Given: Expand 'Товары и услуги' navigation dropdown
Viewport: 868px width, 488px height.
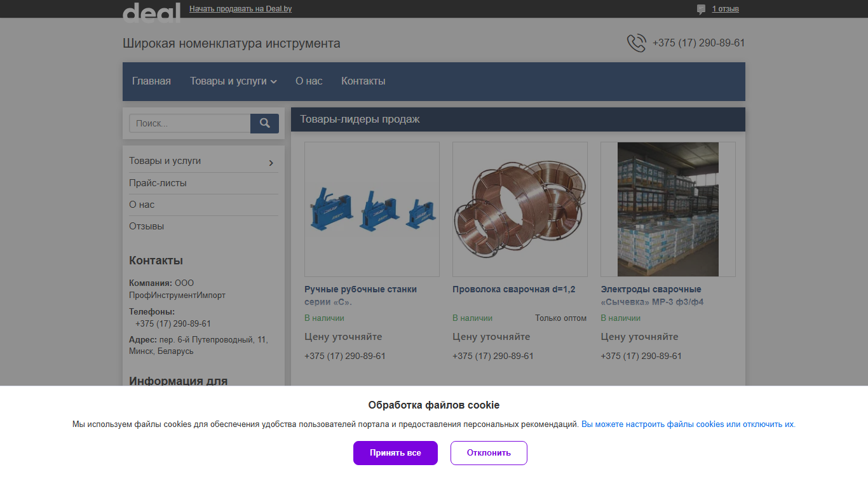Looking at the screenshot, I should tap(233, 81).
